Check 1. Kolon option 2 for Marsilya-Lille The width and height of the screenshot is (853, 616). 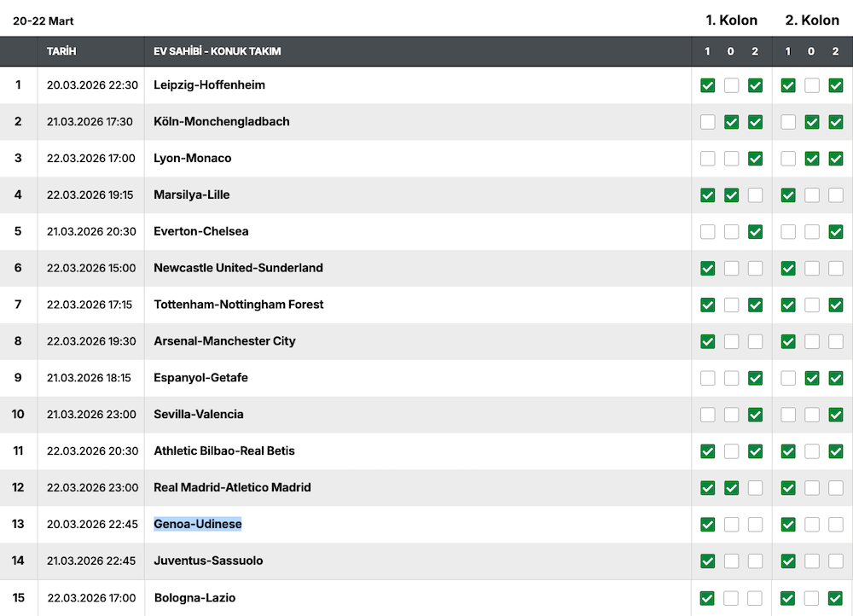pos(755,195)
